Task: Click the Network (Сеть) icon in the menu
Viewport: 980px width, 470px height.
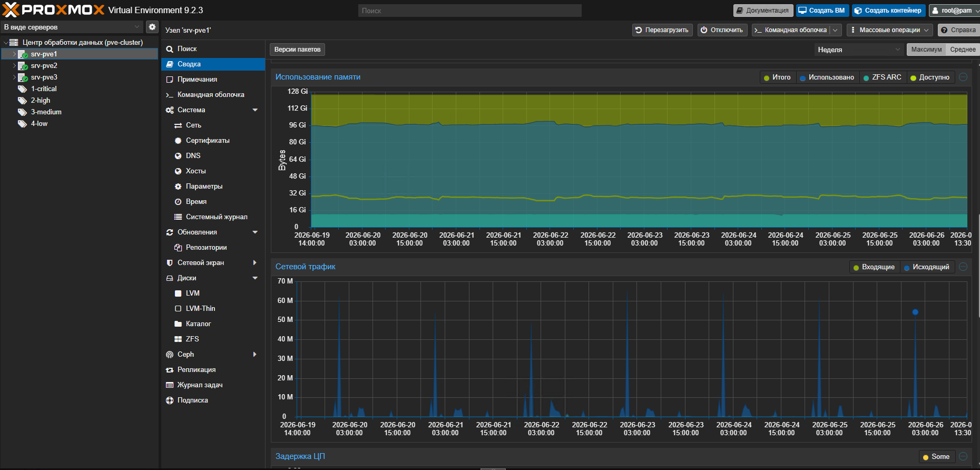Action: point(178,125)
